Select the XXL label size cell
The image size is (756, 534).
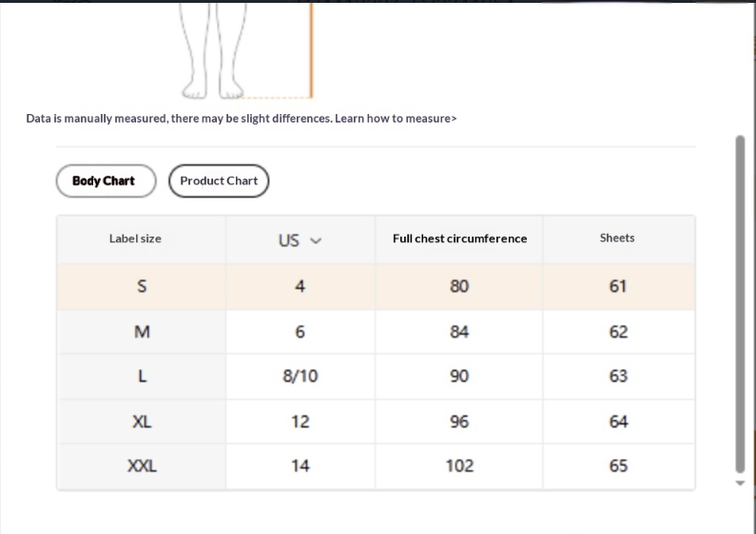point(142,466)
